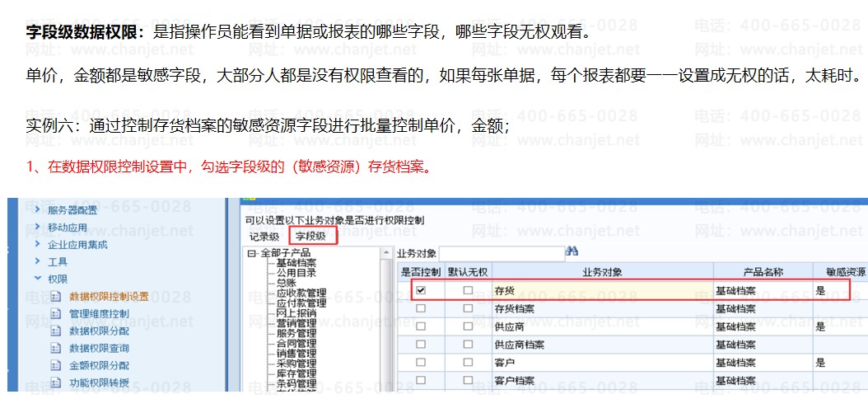
Task: Click the icon next to 管理维度控制
Action: [x=57, y=313]
